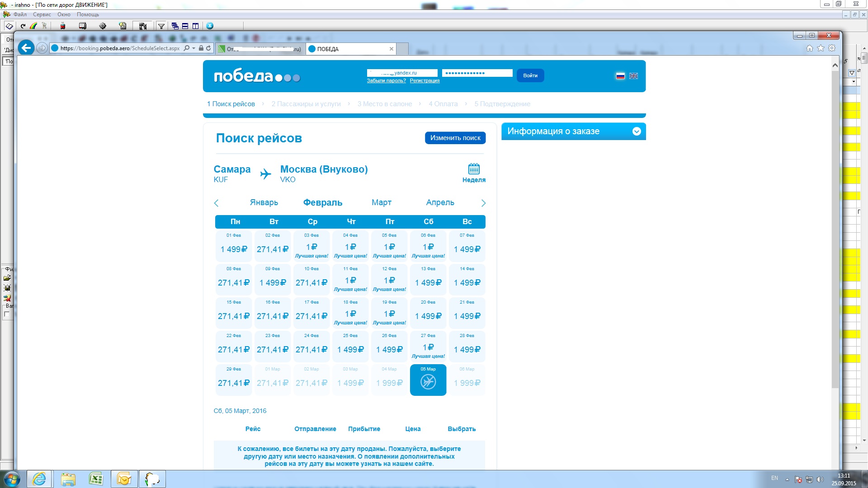Refresh the page via address bar reload icon
Screen dimensions: 868x488
[x=208, y=48]
